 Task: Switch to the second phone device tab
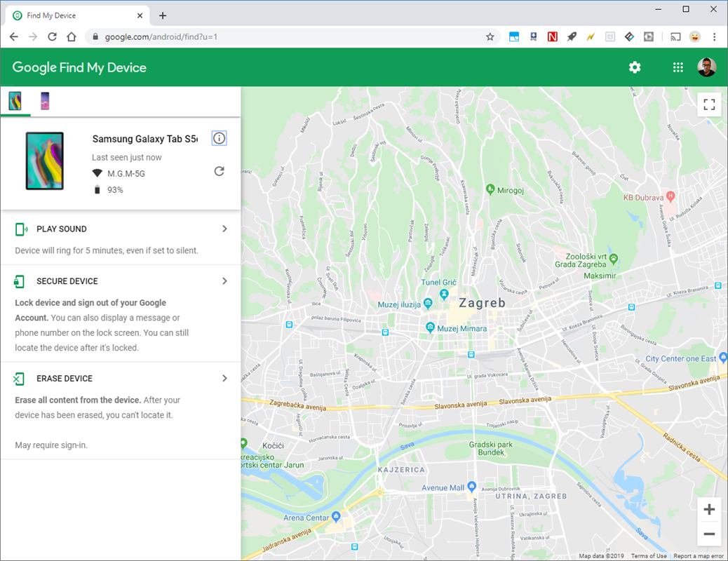pos(45,101)
